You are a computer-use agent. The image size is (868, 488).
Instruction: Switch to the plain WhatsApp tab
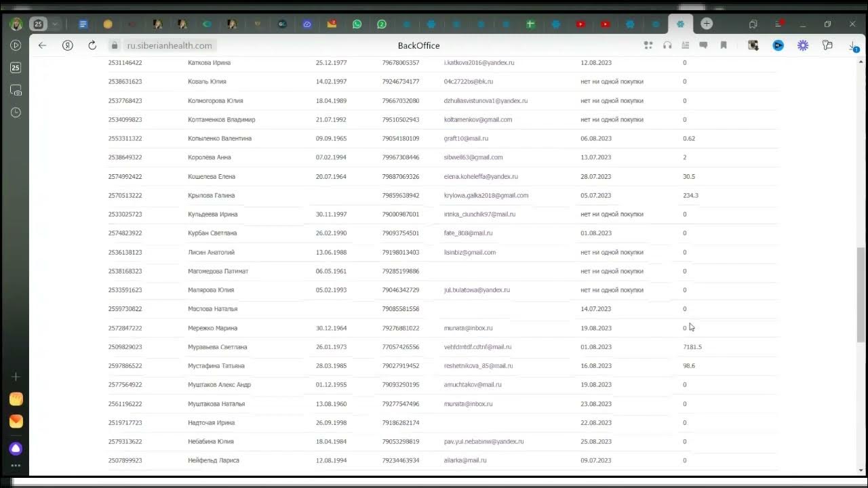(357, 24)
